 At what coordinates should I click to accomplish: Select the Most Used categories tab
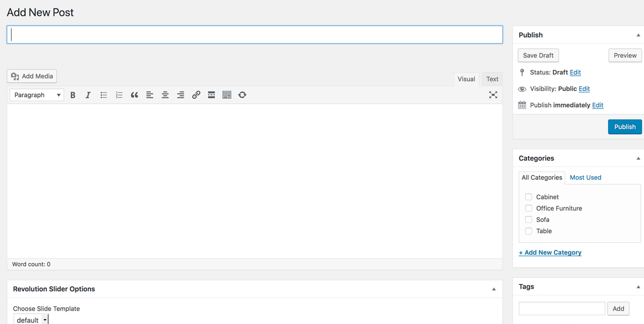pyautogui.click(x=586, y=177)
